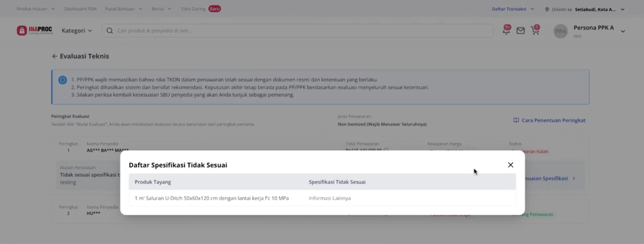Screen dimensions: 644x244
Task: Close the Daftar Spesifikasi Tidak Sesuai dialog
Action: (x=510, y=165)
